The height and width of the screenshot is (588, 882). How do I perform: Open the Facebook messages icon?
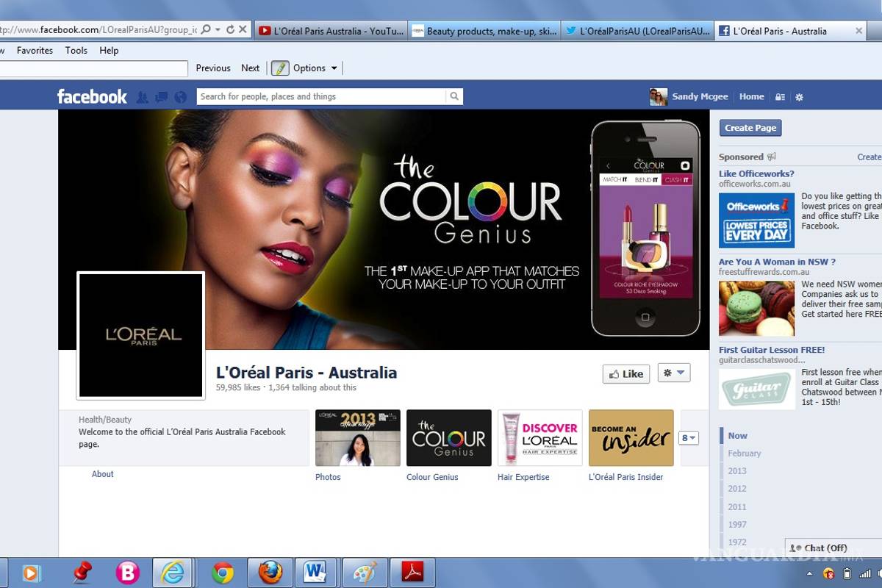tap(160, 96)
